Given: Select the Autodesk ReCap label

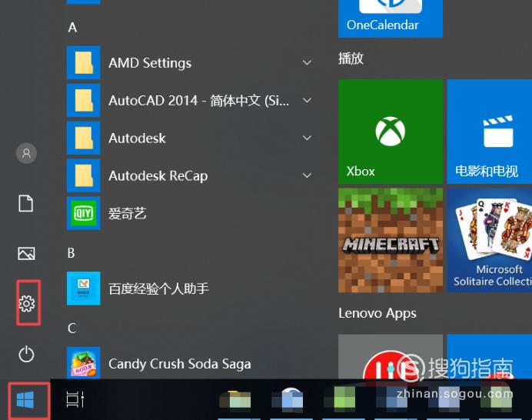Looking at the screenshot, I should pos(158,176).
